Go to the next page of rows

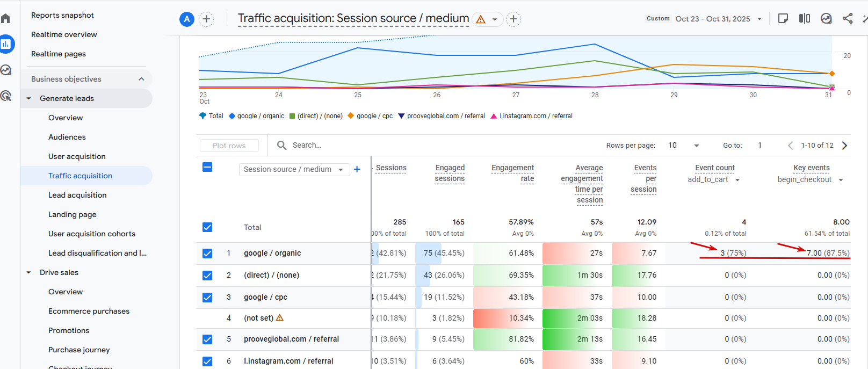click(844, 146)
